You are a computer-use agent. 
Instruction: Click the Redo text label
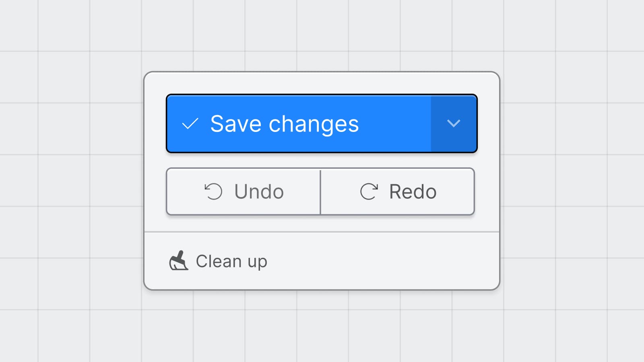click(413, 191)
